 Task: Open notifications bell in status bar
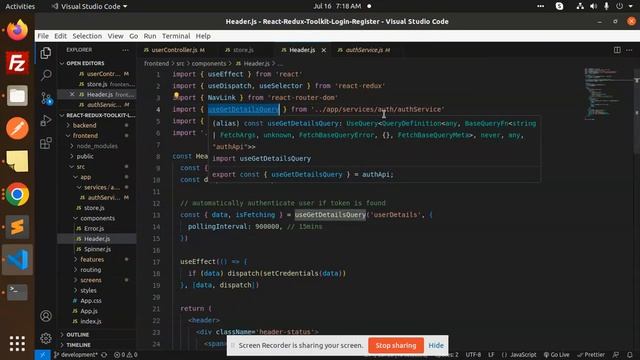point(630,355)
